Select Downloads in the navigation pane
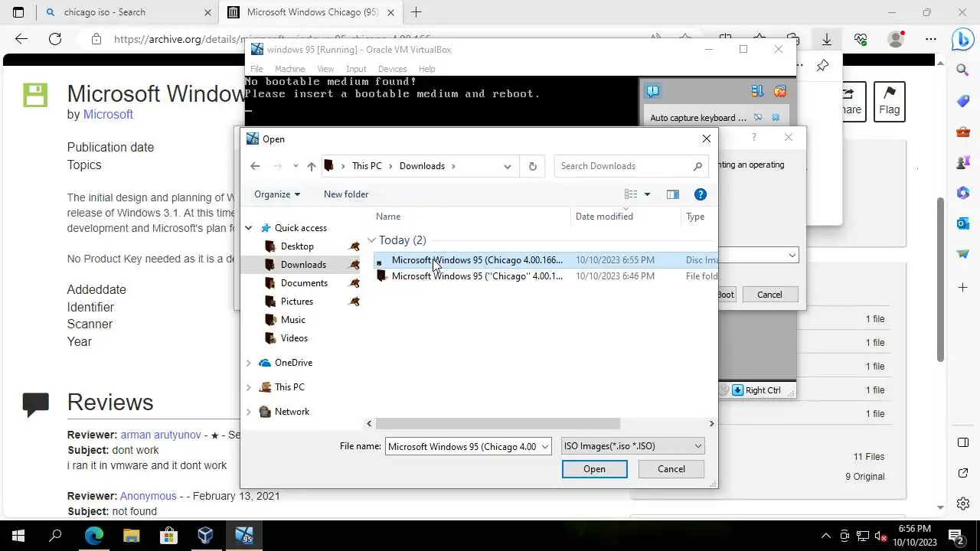980x551 pixels. pos(303,265)
